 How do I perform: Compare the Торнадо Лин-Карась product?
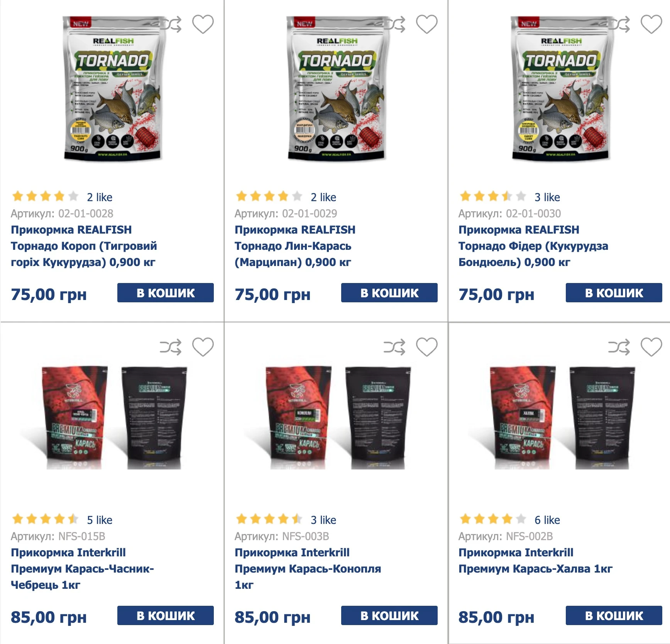click(x=394, y=24)
